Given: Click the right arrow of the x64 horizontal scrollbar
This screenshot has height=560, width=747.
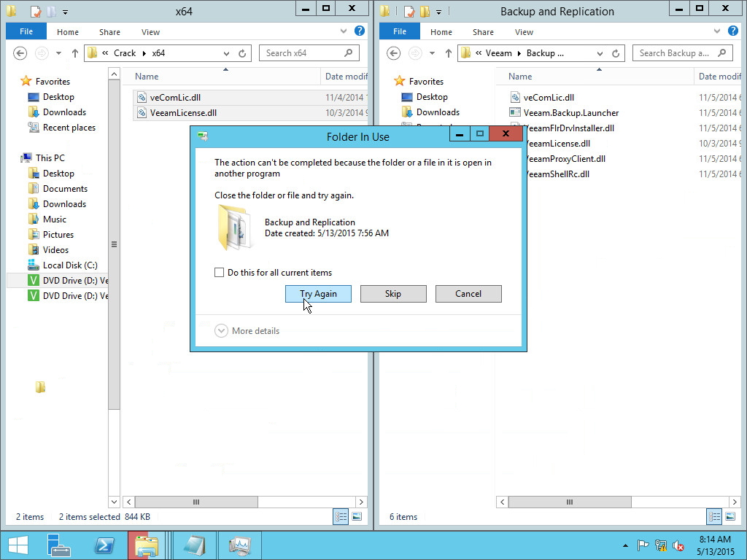Looking at the screenshot, I should pos(361,502).
